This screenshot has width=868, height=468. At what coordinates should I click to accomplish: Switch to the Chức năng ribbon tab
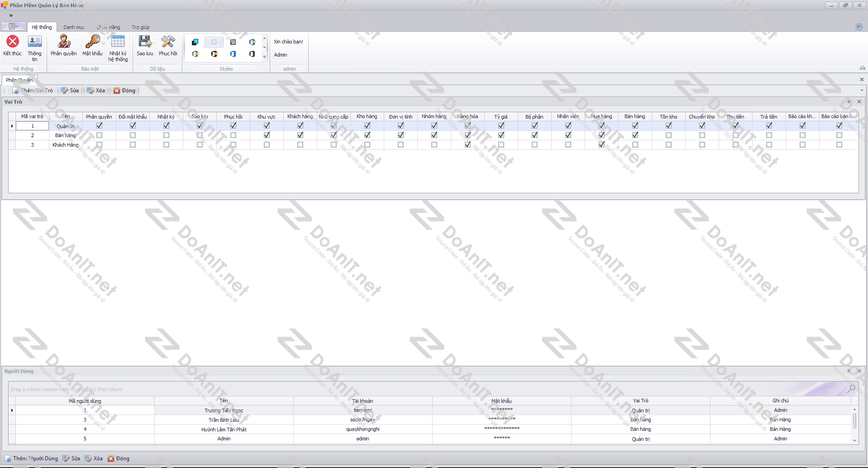coord(108,27)
